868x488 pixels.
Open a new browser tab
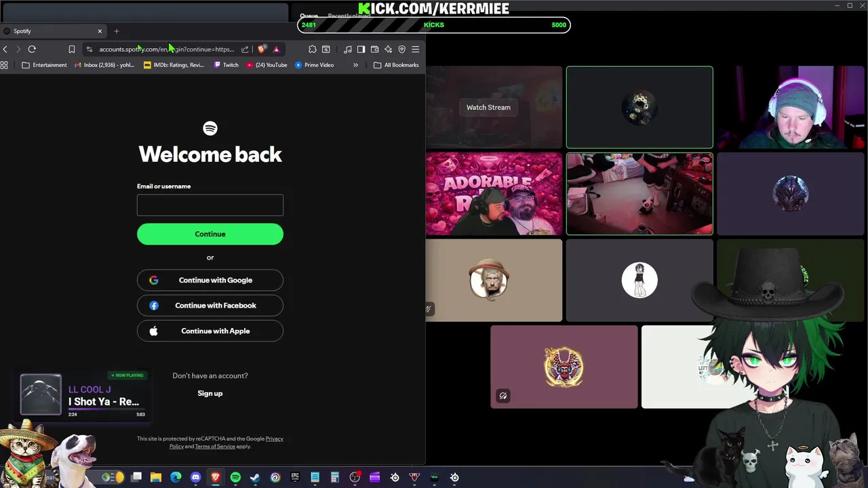pos(116,31)
